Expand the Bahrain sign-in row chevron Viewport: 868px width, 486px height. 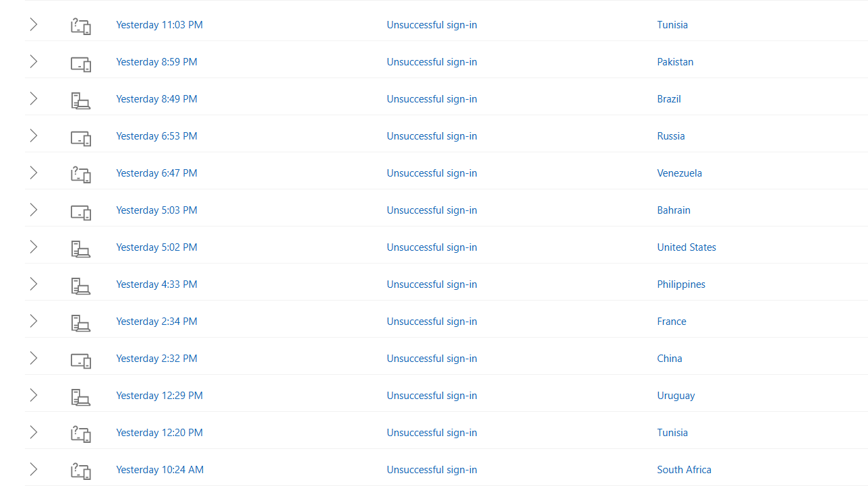[33, 210]
